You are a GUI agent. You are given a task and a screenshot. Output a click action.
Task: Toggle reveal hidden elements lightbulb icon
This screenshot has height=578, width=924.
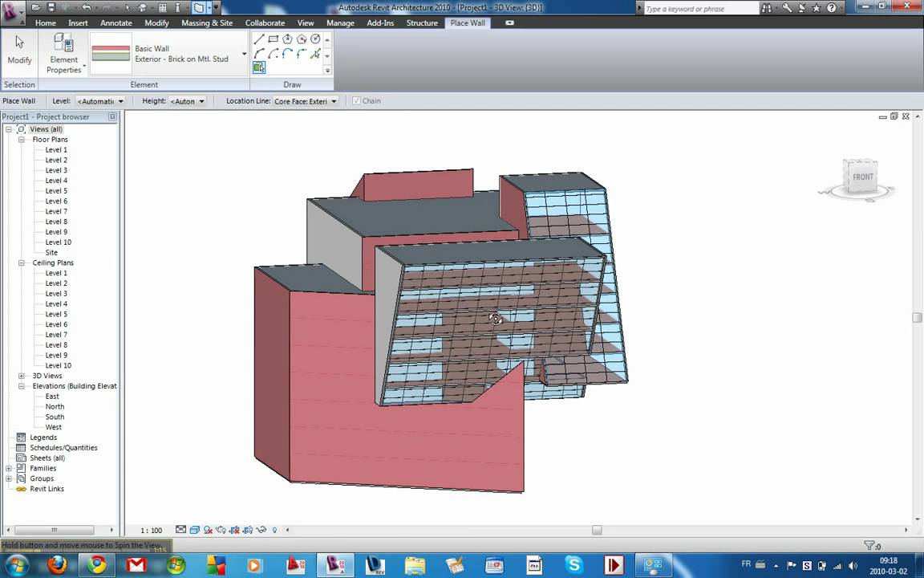point(274,530)
